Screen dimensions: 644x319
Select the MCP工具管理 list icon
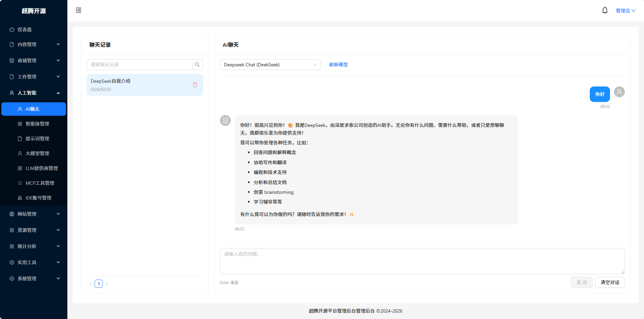point(19,183)
